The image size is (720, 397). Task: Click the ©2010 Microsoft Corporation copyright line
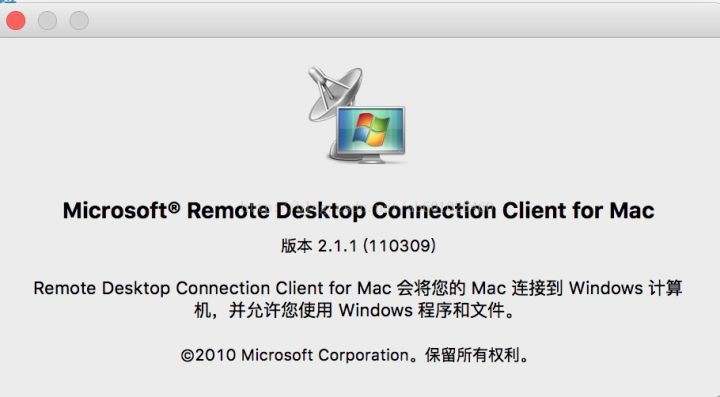pyautogui.click(x=355, y=355)
